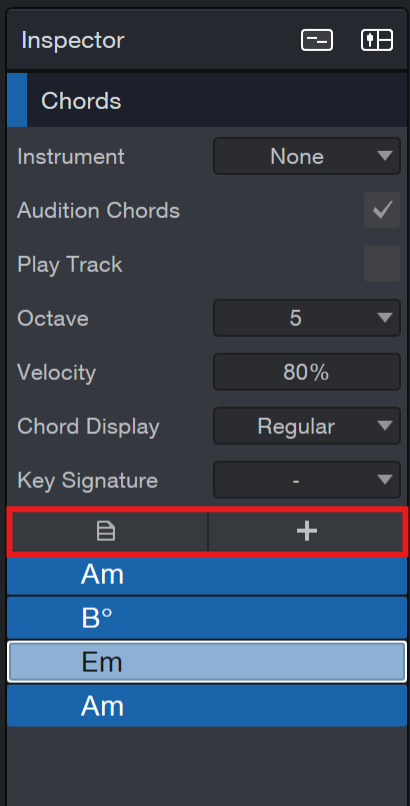
Task: Open the Key Signature dropdown
Action: tap(307, 480)
